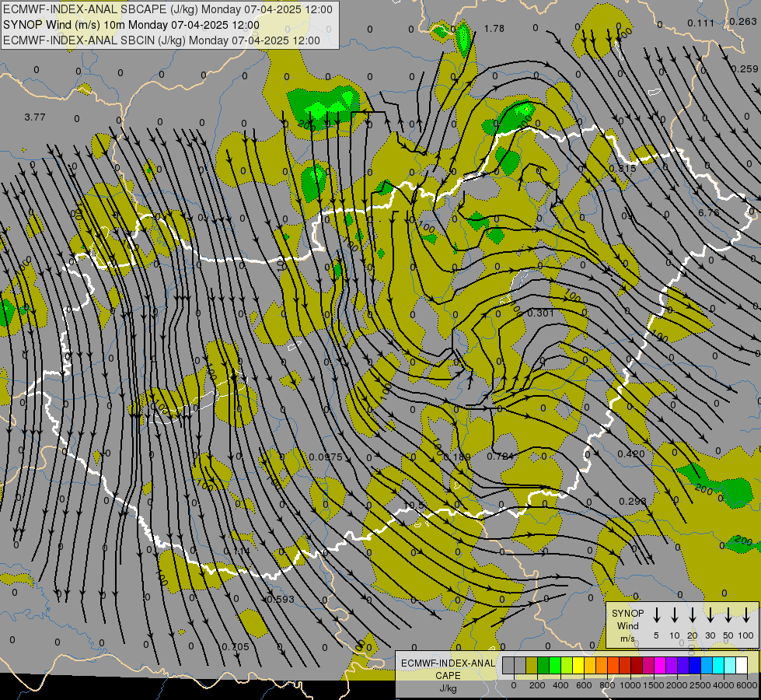Click the 0.724 value on the map
This screenshot has width=761, height=700.
click(501, 456)
